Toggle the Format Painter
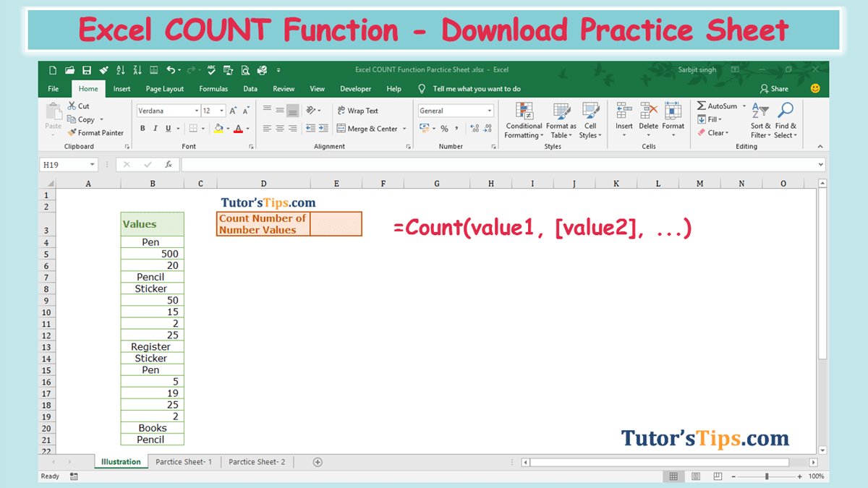 pyautogui.click(x=95, y=133)
